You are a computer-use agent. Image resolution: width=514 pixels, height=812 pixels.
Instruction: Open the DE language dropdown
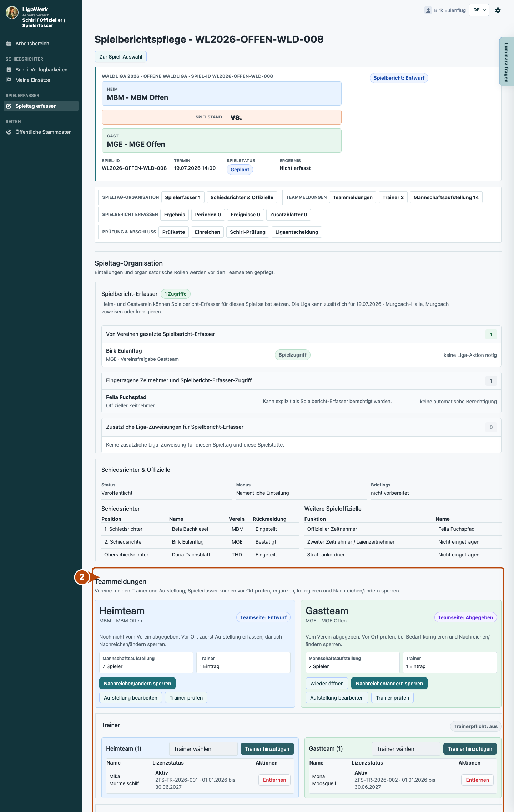[479, 10]
